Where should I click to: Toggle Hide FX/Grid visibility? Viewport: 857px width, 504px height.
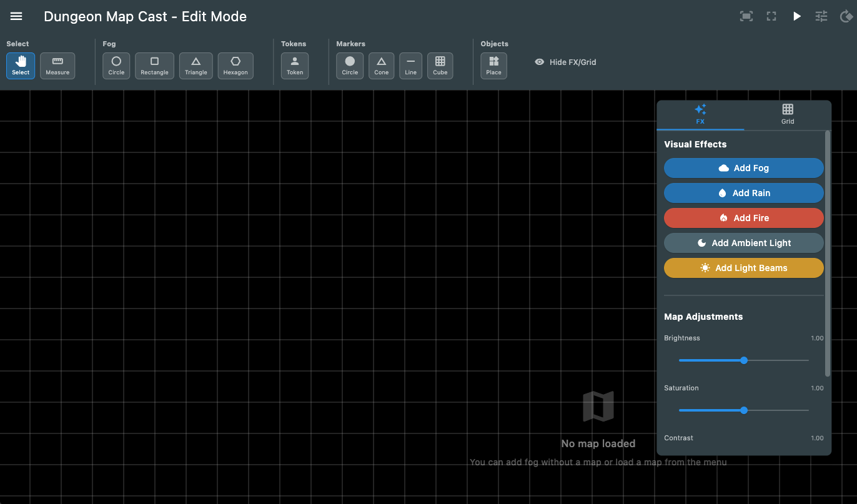(x=565, y=62)
